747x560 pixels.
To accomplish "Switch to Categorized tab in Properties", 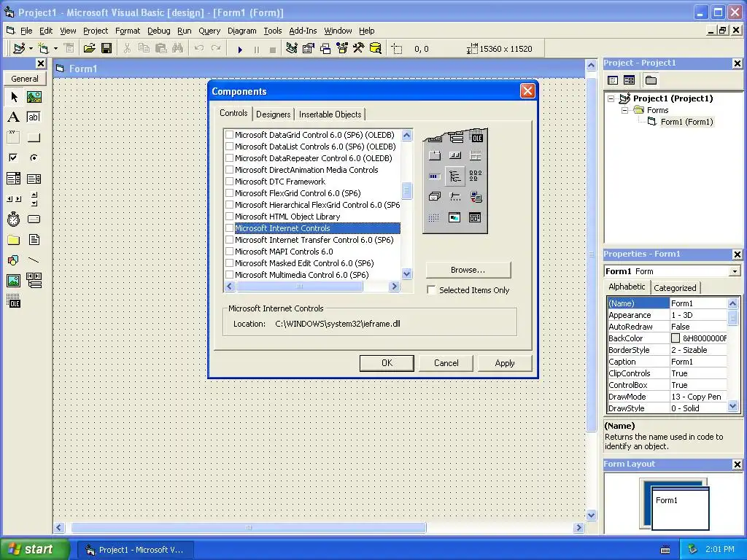I will pyautogui.click(x=675, y=287).
